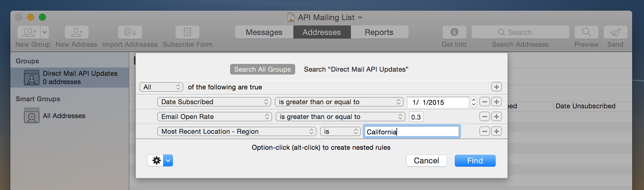Click the Send paper plane icon
Screen dimensions: 644x190
click(616, 32)
